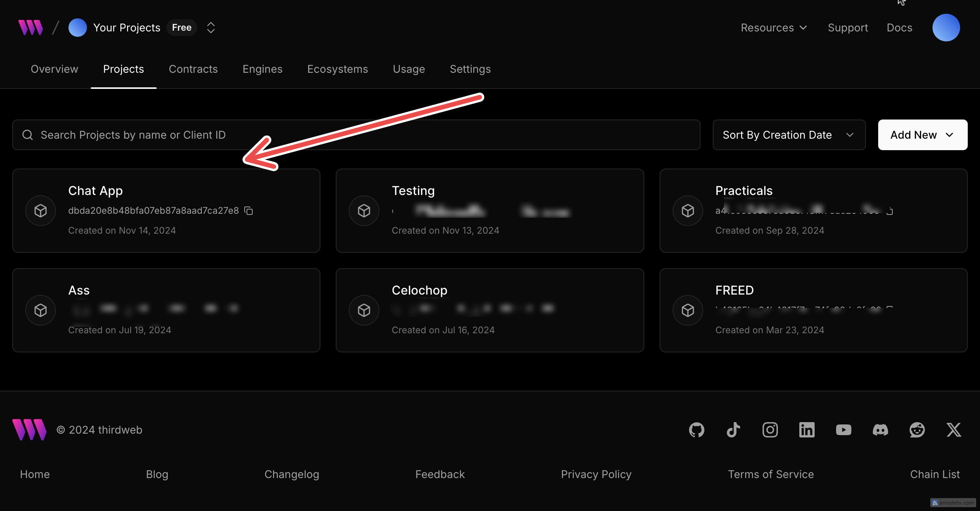Open the GitHub social icon

click(696, 430)
